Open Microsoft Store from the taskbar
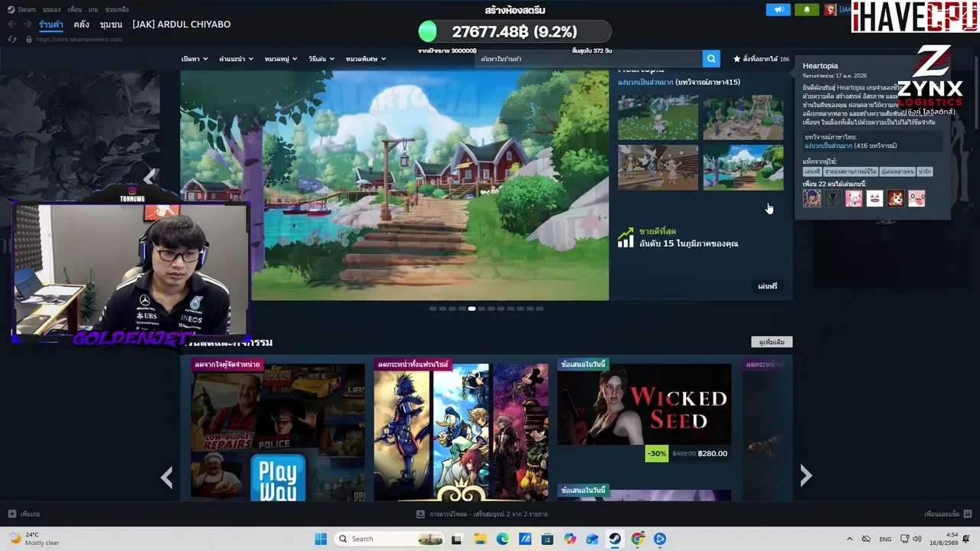Viewport: 980px width, 551px height. 547,539
